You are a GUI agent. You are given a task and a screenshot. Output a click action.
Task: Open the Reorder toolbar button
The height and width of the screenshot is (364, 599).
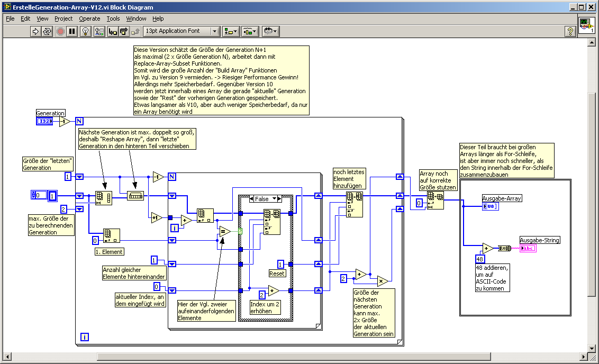coord(270,32)
